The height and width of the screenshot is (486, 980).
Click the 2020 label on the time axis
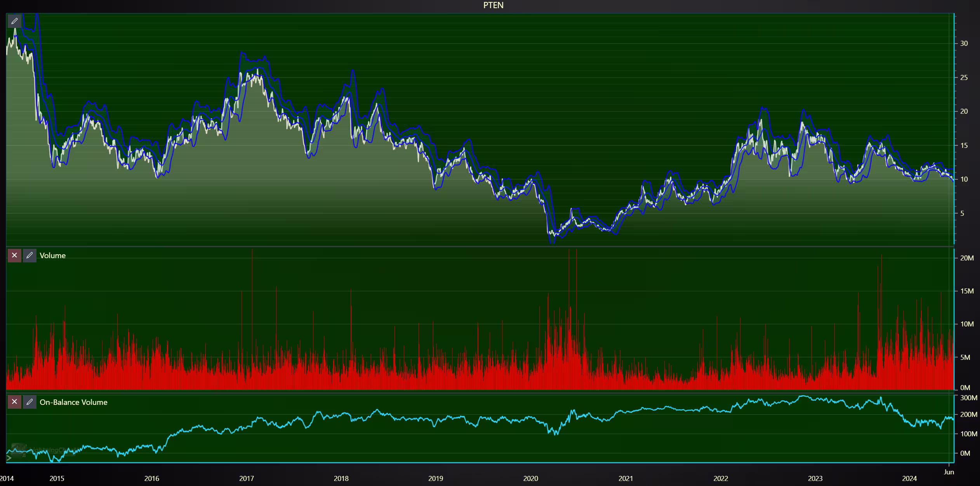coord(531,478)
